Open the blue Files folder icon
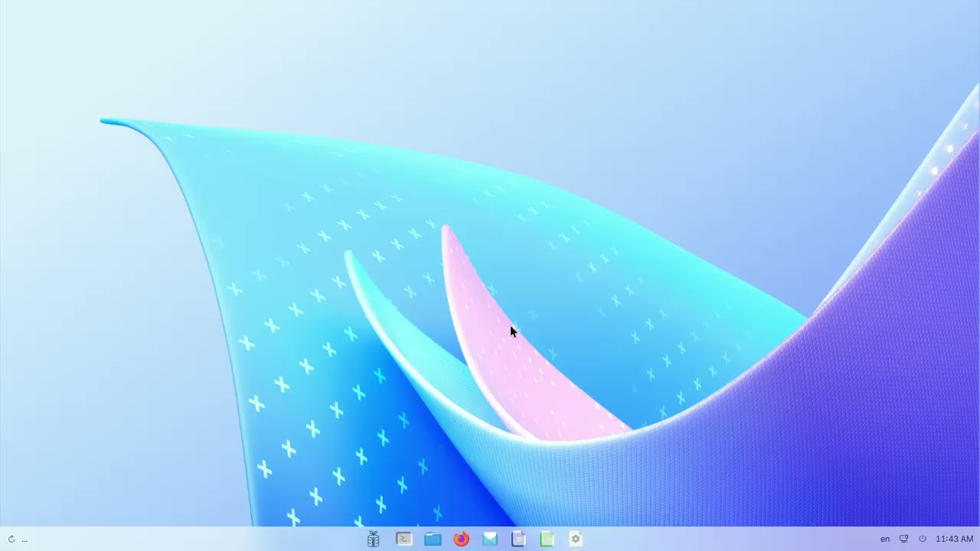 pos(433,540)
